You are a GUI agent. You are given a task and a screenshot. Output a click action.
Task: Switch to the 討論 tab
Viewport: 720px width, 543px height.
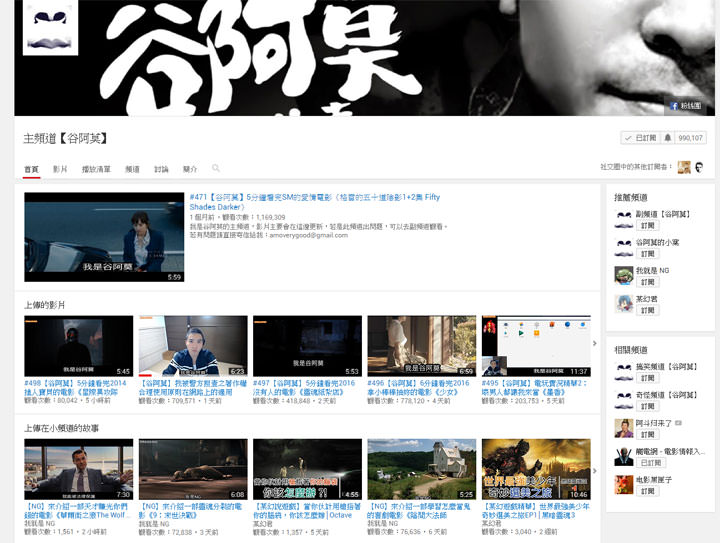161,169
